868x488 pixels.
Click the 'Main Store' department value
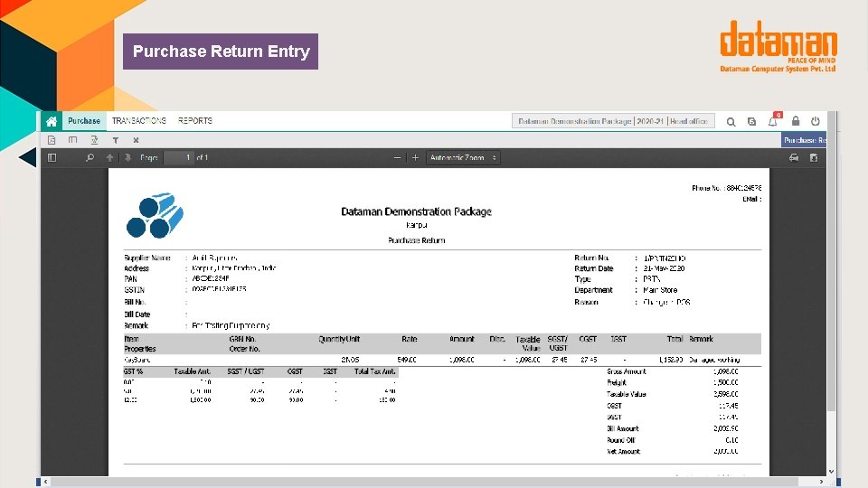point(660,290)
